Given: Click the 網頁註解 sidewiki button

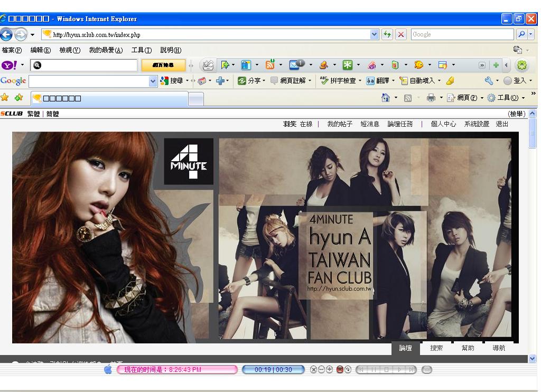Looking at the screenshot, I should click(x=288, y=81).
